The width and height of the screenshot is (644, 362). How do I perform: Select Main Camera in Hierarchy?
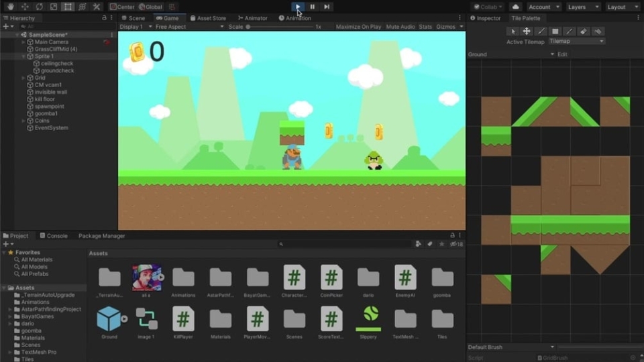pyautogui.click(x=52, y=42)
